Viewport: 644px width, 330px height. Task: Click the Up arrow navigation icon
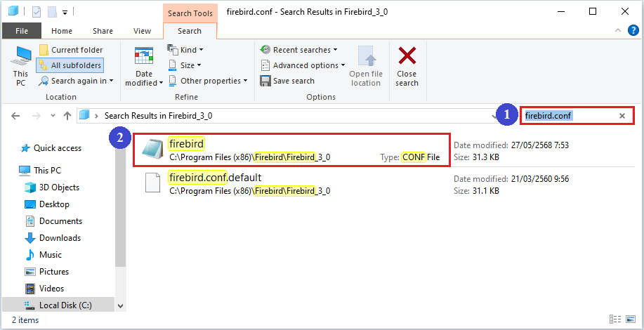[67, 115]
